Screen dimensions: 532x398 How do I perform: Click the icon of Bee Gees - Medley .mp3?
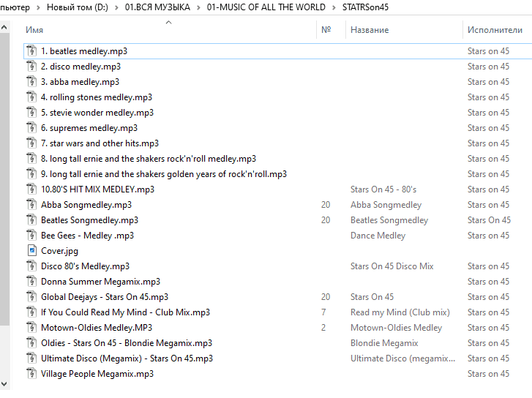click(x=31, y=236)
